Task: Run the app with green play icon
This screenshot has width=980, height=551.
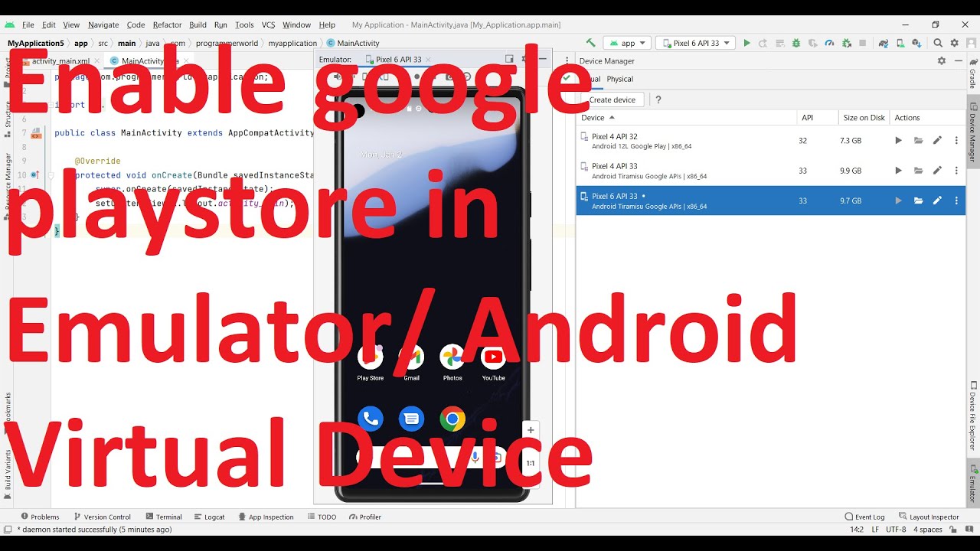Action: coord(747,43)
